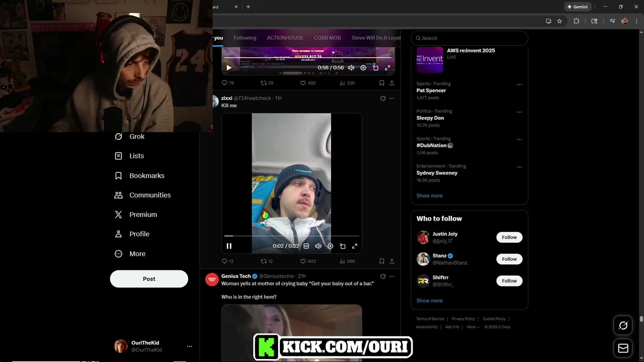Repost zixxi's post
Screen dimensions: 644x362
267,261
